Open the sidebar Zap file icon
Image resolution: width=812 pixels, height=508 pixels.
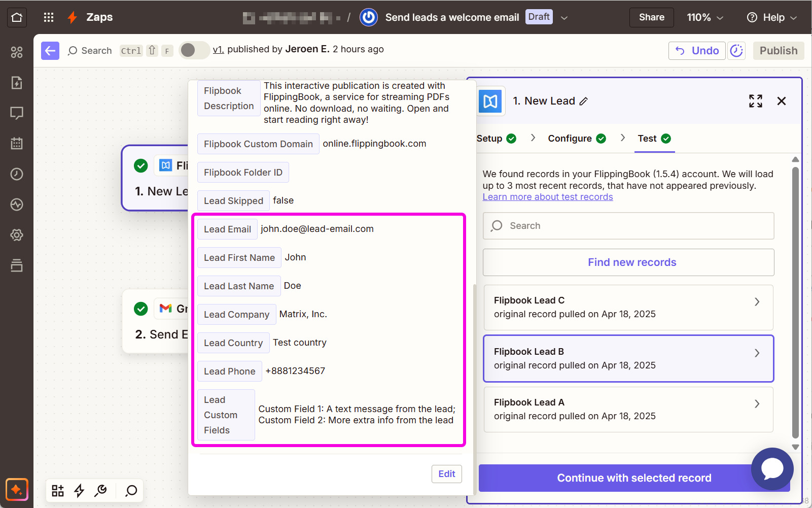click(17, 83)
